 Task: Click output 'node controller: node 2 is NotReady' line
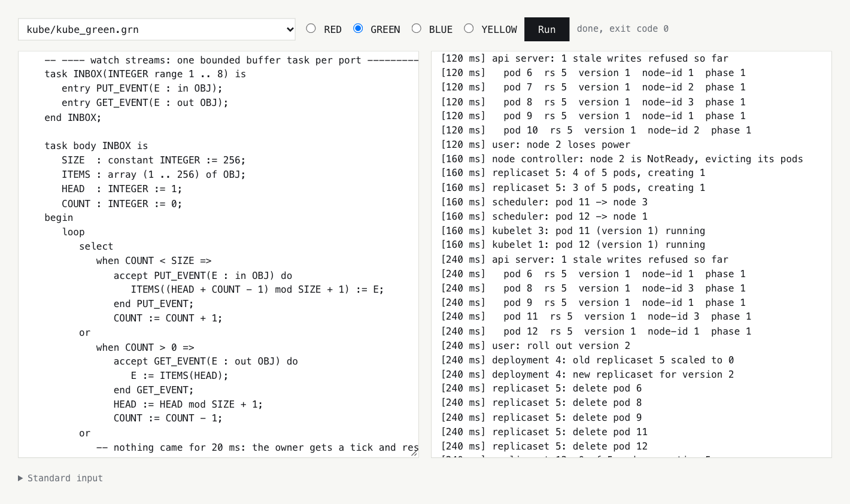(622, 159)
